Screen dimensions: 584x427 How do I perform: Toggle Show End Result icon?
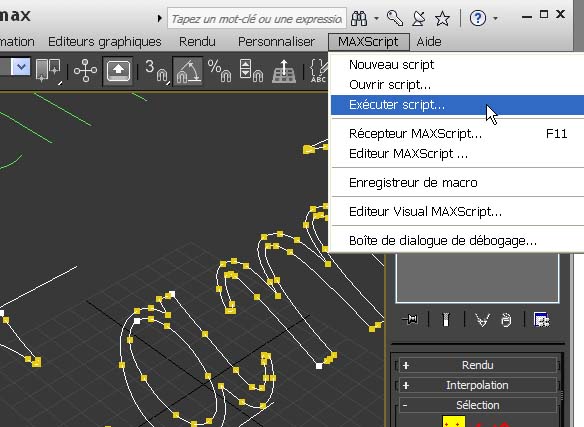446,319
